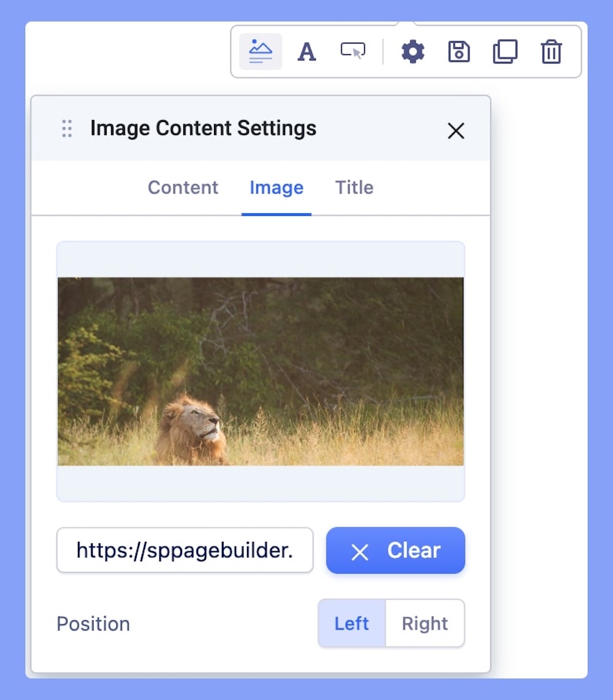
Task: Click the X icon inside Clear button
Action: (360, 552)
